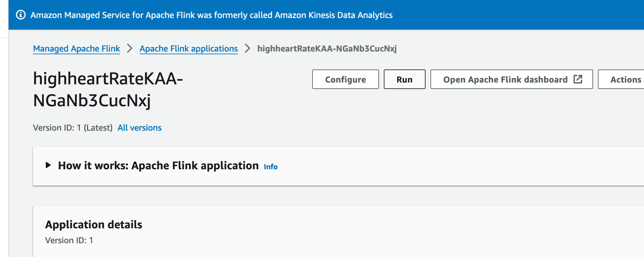Viewport: 644px width, 257px height.
Task: Run the Flink application
Action: 404,80
